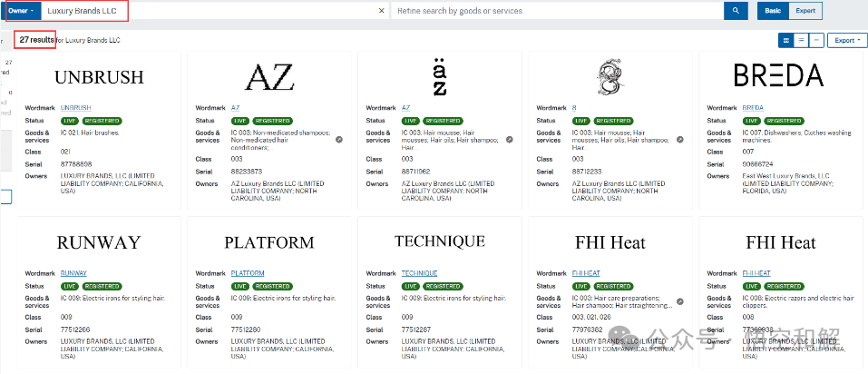This screenshot has width=868, height=374.
Task: Click goods info icon on first FHI Heat card
Action: pyautogui.click(x=679, y=301)
